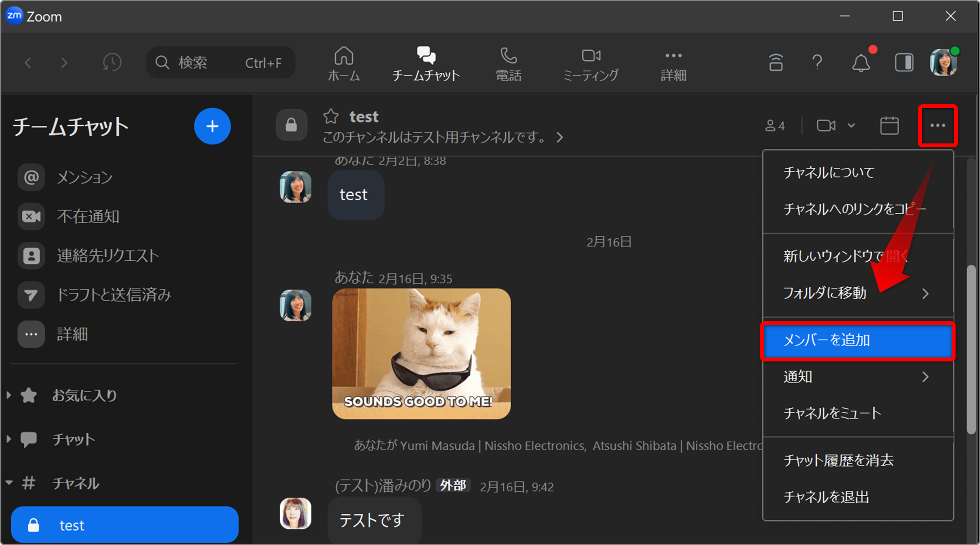Click the chat vertical scrollbar
This screenshot has width=980, height=545.
pyautogui.click(x=971, y=350)
